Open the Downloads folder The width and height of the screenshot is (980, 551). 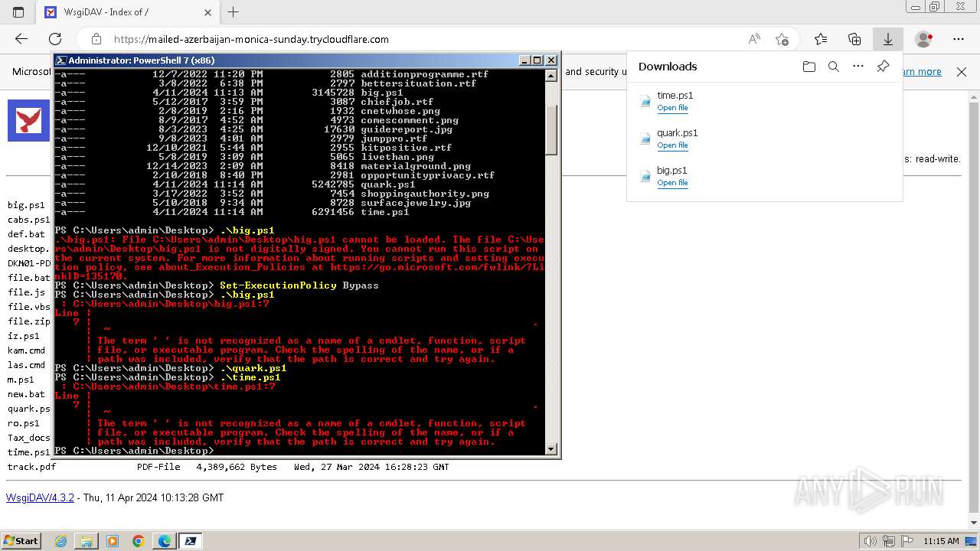[x=809, y=67]
